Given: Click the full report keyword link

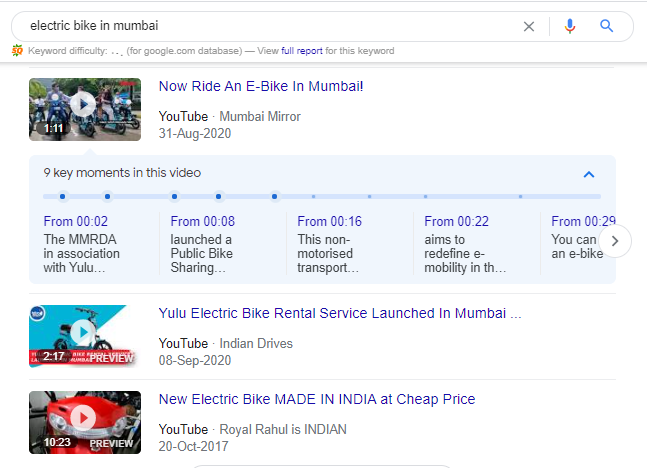Looking at the screenshot, I should (x=302, y=51).
